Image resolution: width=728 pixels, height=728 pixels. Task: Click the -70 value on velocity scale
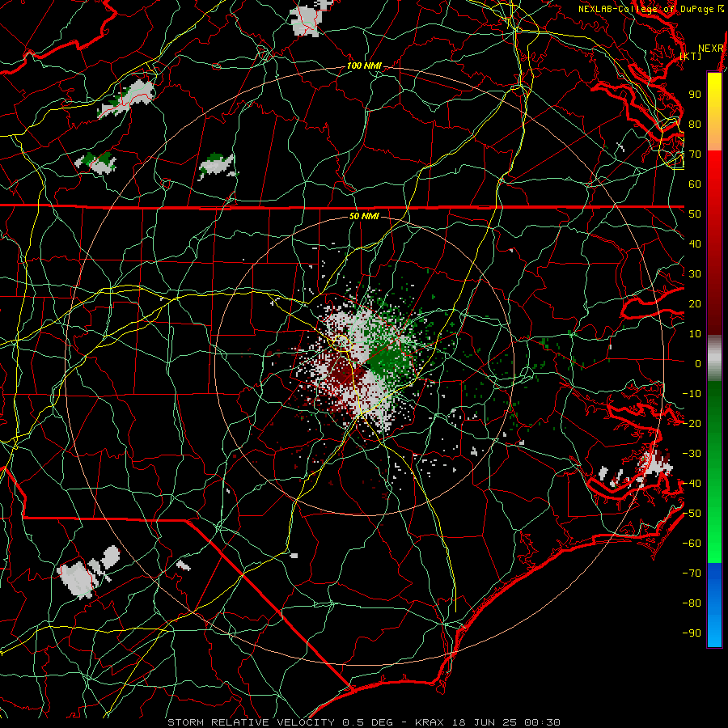(x=692, y=574)
